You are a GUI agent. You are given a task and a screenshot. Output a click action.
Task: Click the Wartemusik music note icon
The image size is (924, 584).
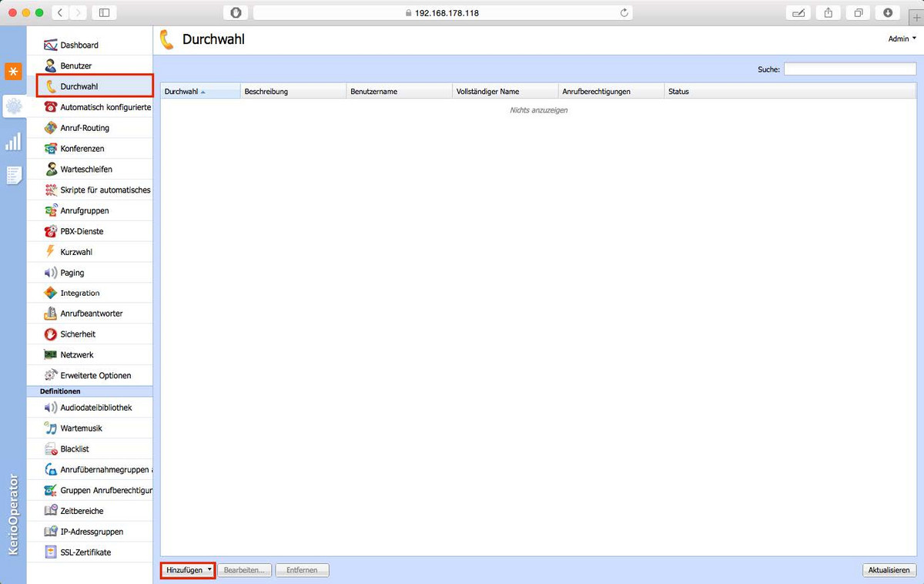pyautogui.click(x=51, y=428)
